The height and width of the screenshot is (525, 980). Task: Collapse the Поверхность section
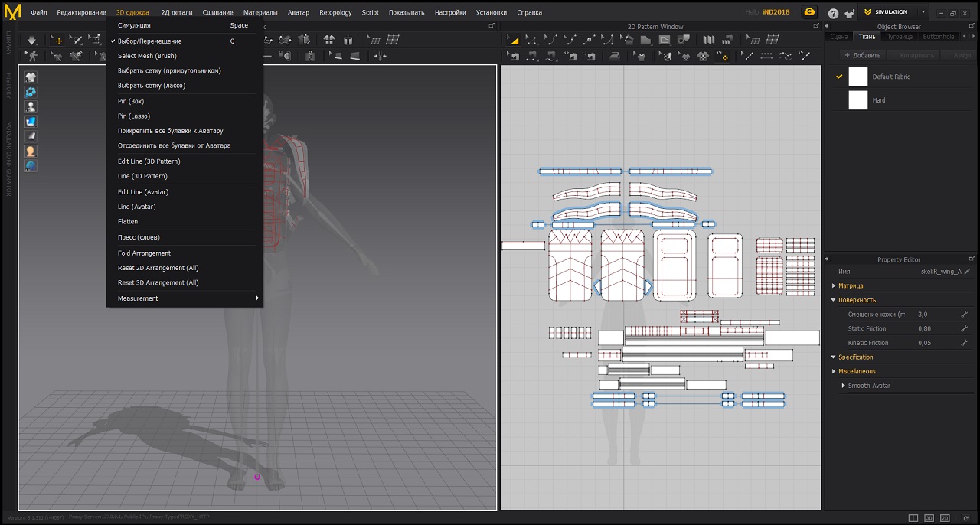pyautogui.click(x=857, y=300)
